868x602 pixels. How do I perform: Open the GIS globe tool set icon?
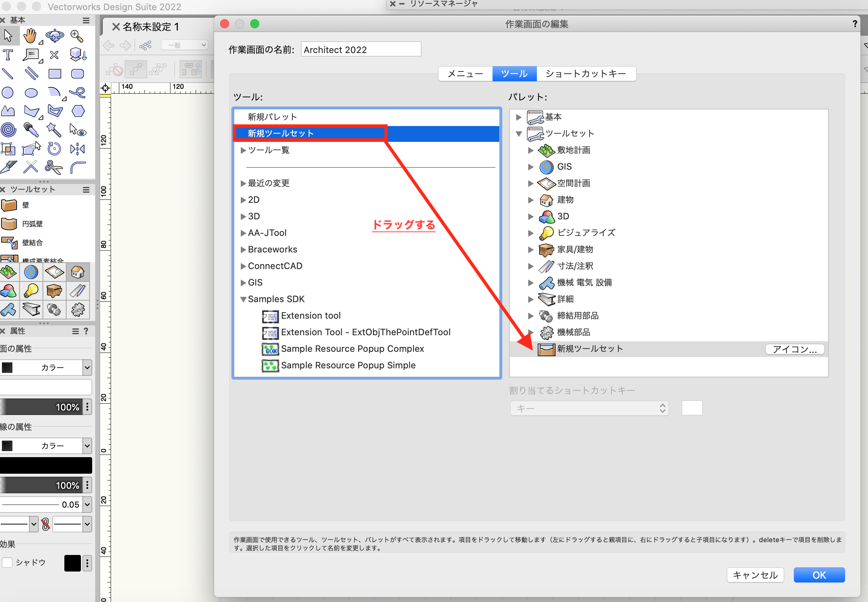click(31, 272)
